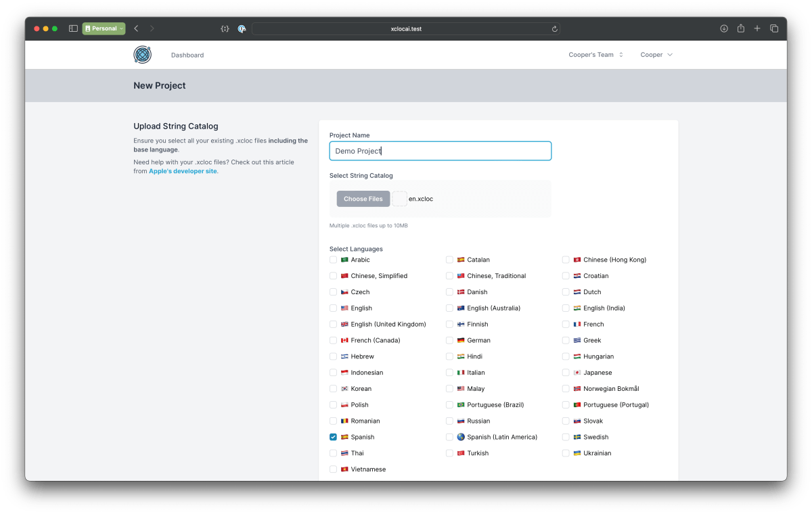
Task: Toggle the Safari sidebar icon
Action: pos(73,28)
